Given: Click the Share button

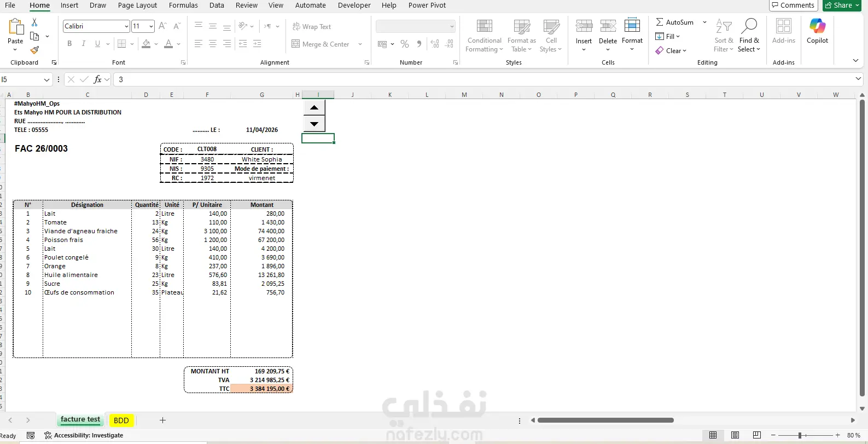Looking at the screenshot, I should pos(842,5).
